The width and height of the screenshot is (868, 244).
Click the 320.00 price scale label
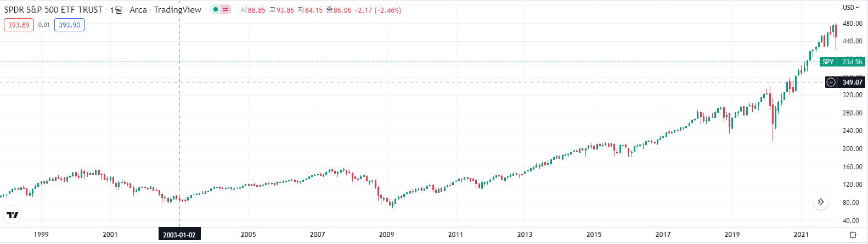853,95
